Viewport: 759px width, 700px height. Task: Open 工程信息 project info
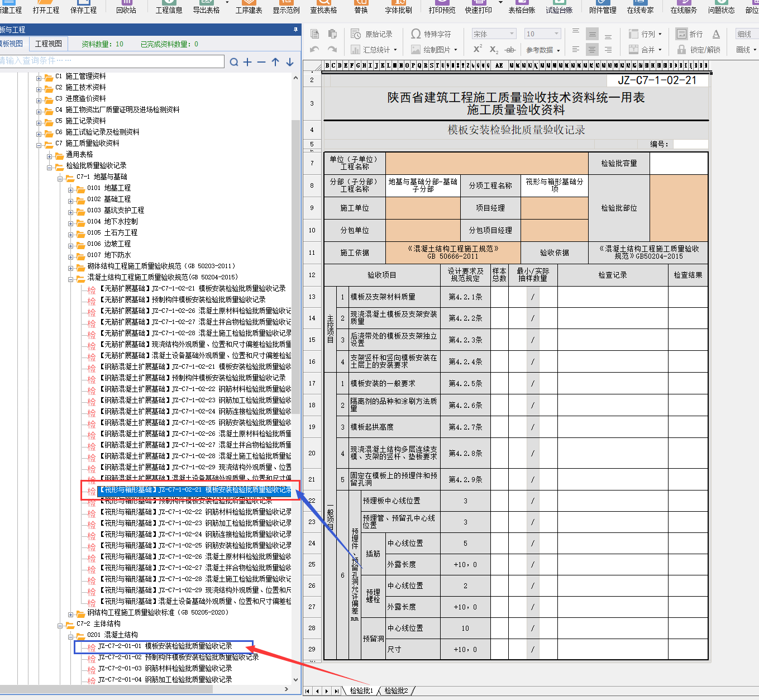coord(169,7)
